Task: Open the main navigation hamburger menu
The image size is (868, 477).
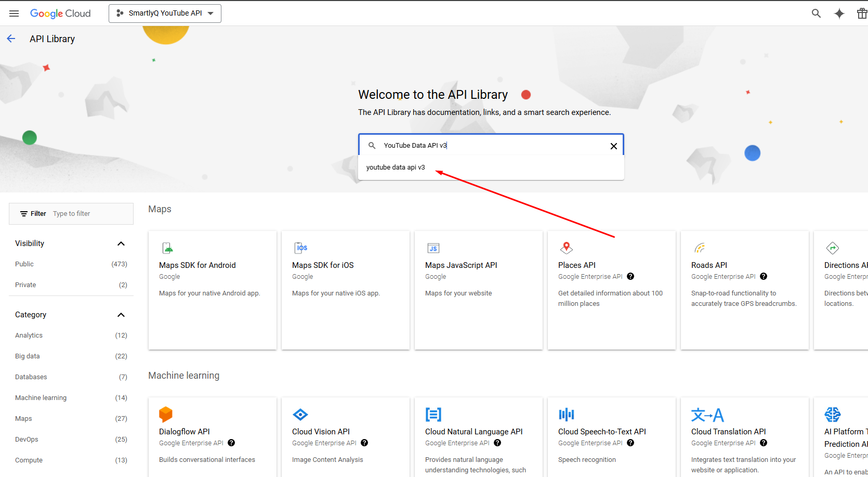Action: click(14, 14)
